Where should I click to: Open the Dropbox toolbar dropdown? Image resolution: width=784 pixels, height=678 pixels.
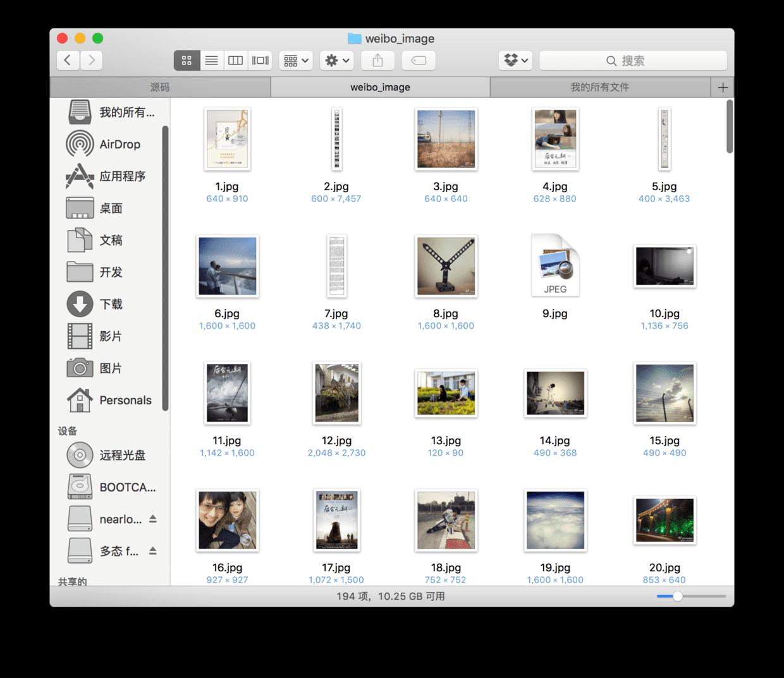point(515,61)
